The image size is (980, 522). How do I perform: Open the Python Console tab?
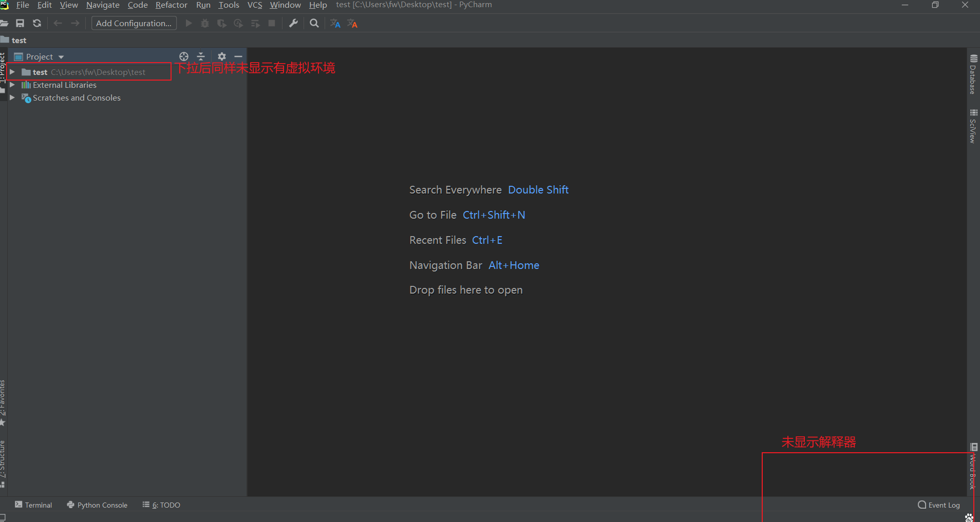[97, 505]
